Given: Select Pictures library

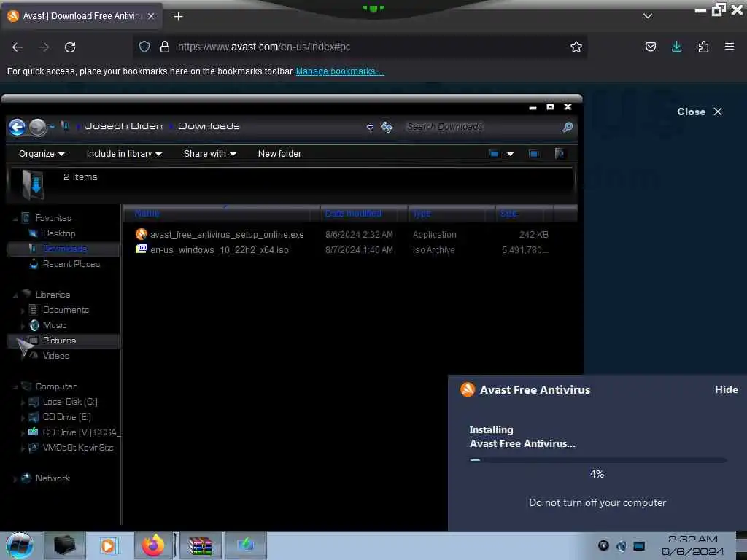Looking at the screenshot, I should click(60, 341).
